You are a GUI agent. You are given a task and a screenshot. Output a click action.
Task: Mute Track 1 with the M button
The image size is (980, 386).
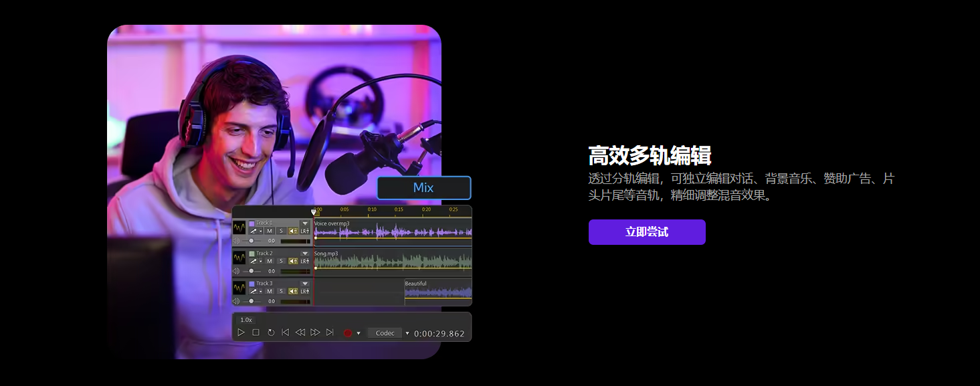[x=270, y=231]
